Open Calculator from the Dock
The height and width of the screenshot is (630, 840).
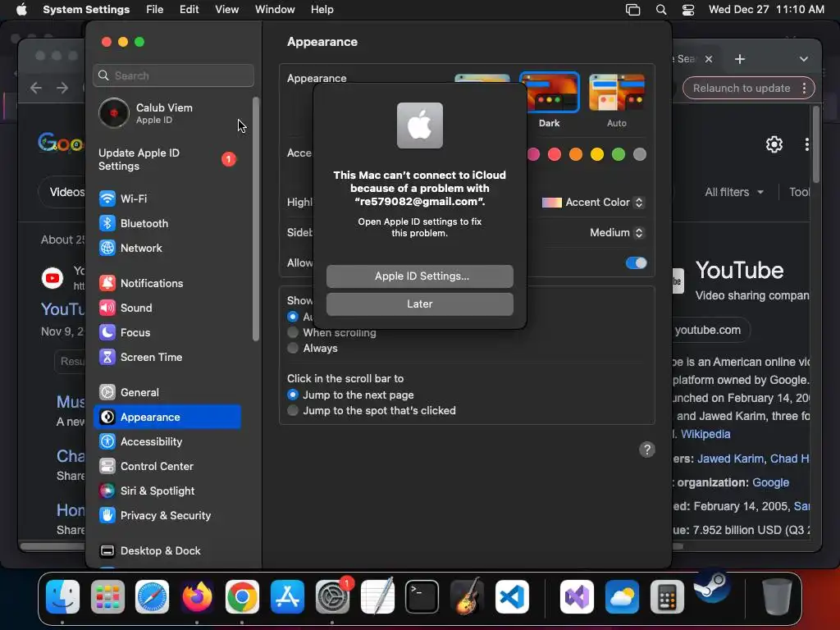pos(667,597)
